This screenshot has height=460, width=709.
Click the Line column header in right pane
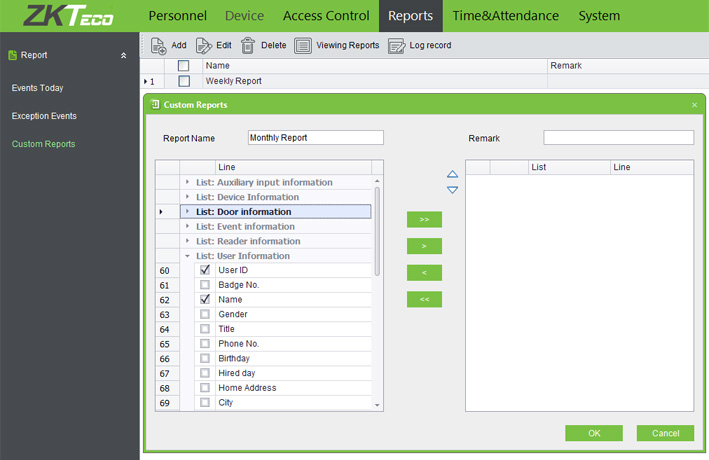coord(652,167)
